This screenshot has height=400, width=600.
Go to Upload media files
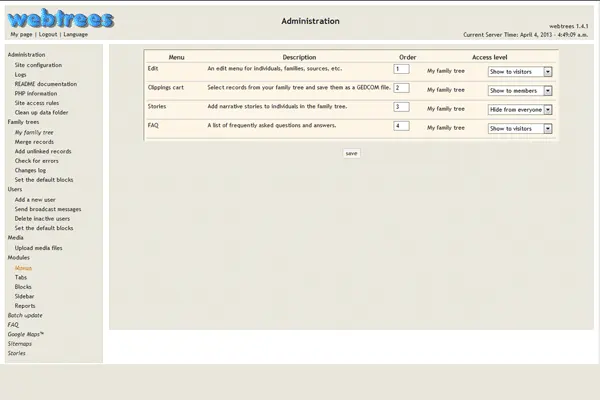coord(39,247)
